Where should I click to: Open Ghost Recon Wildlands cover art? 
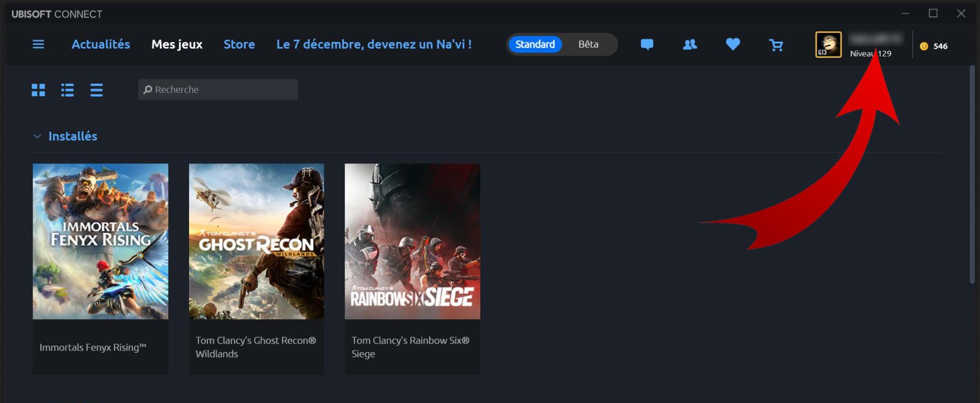257,241
